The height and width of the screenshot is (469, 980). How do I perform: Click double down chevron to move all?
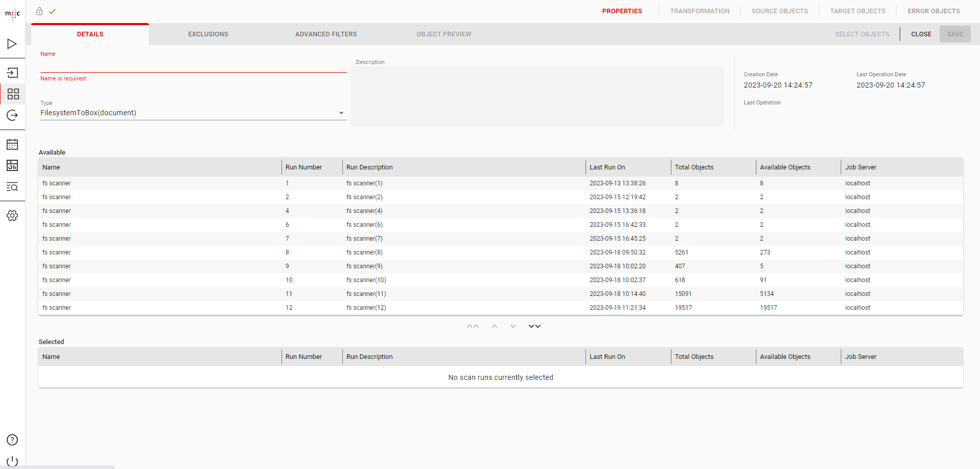click(534, 326)
